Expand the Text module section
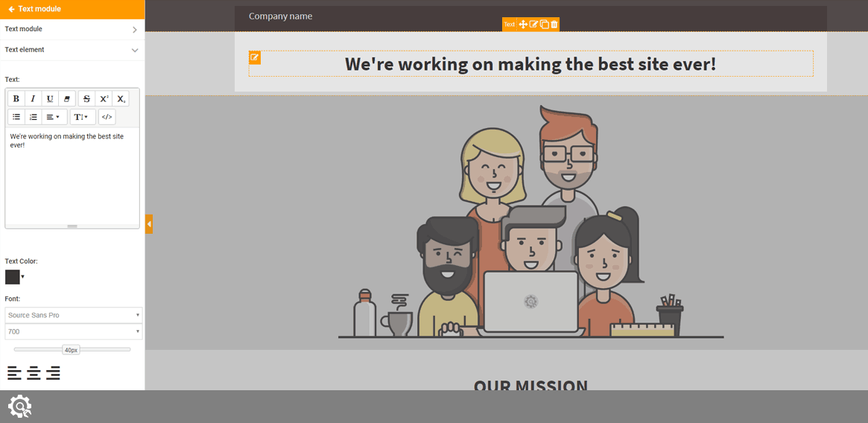Image resolution: width=868 pixels, height=423 pixels. [72, 29]
